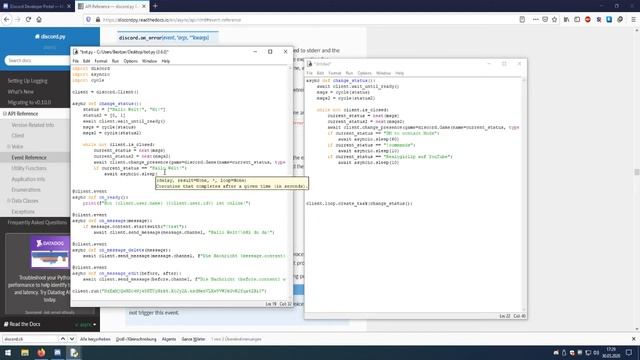The width and height of the screenshot is (640, 360).
Task: Focus the Search docs field
Action: tap(38, 60)
